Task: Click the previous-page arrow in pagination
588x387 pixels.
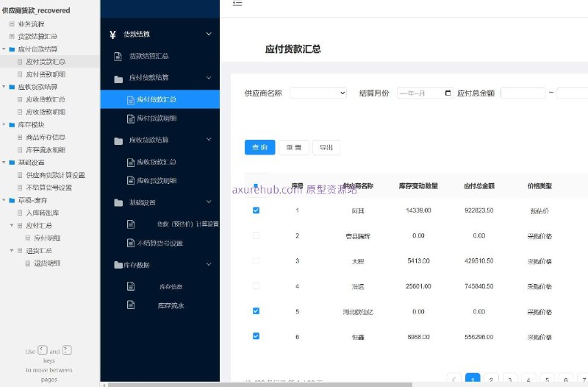Action: click(453, 379)
